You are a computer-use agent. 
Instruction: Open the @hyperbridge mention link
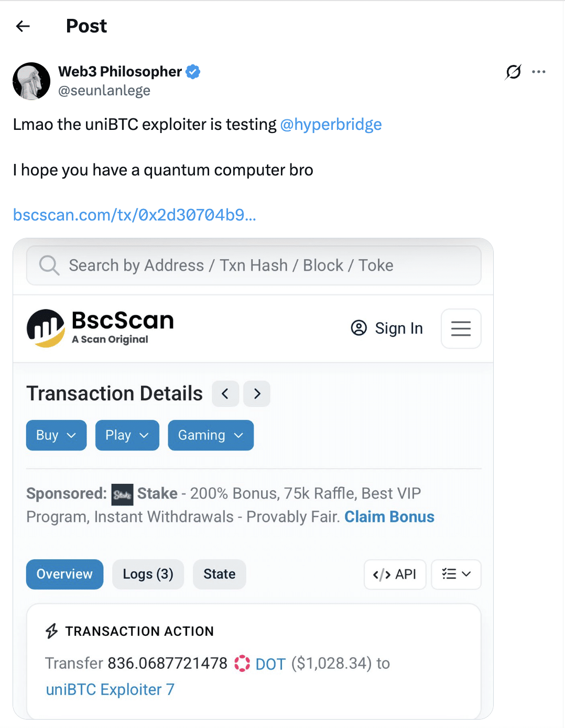[x=331, y=125]
